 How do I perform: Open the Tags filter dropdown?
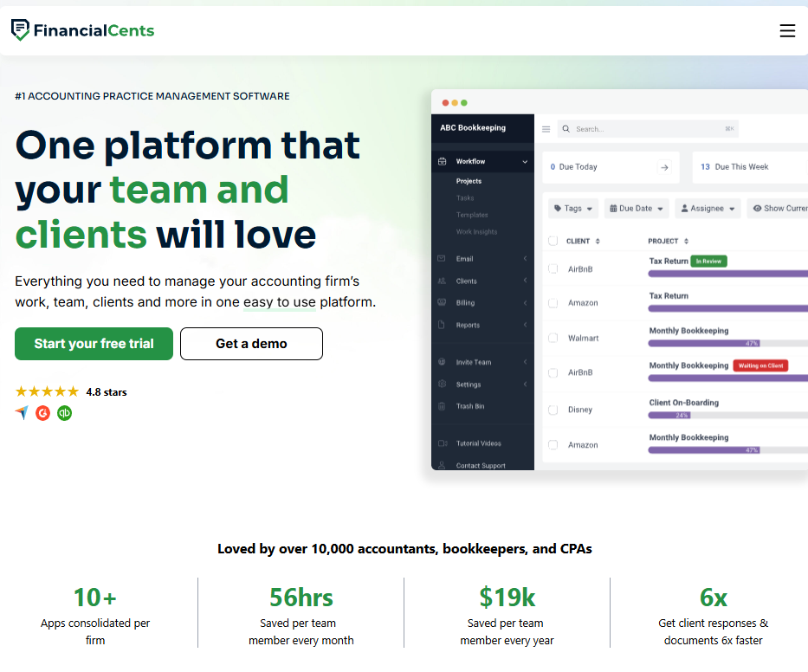pyautogui.click(x=572, y=209)
